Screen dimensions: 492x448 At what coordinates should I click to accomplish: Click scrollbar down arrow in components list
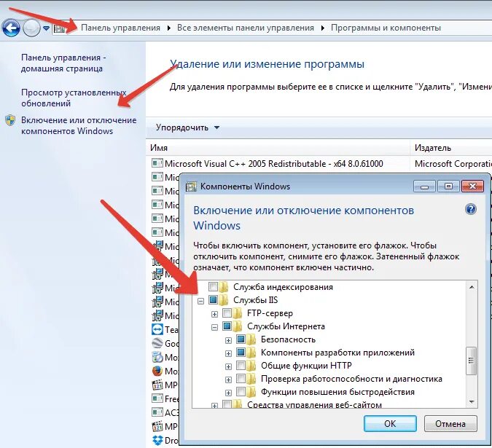coord(472,401)
